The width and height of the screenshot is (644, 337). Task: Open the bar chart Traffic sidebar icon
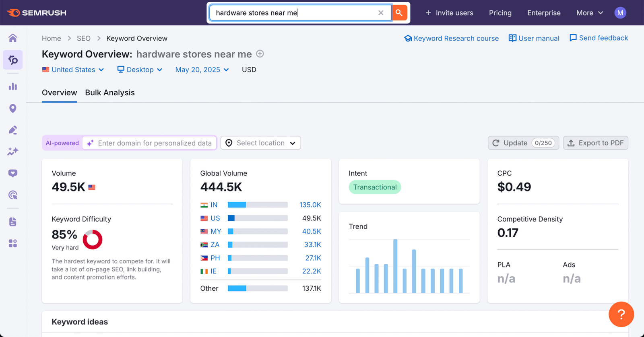click(13, 86)
